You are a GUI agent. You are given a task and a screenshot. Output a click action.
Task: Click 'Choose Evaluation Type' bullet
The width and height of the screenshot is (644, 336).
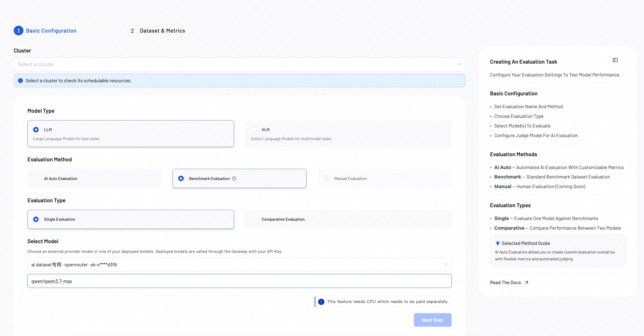(519, 116)
